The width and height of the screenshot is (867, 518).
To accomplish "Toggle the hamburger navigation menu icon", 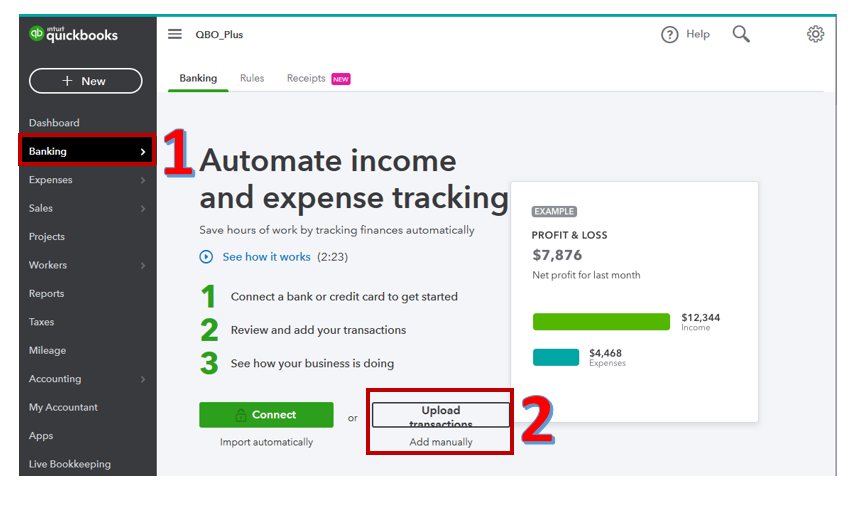I will coord(175,34).
